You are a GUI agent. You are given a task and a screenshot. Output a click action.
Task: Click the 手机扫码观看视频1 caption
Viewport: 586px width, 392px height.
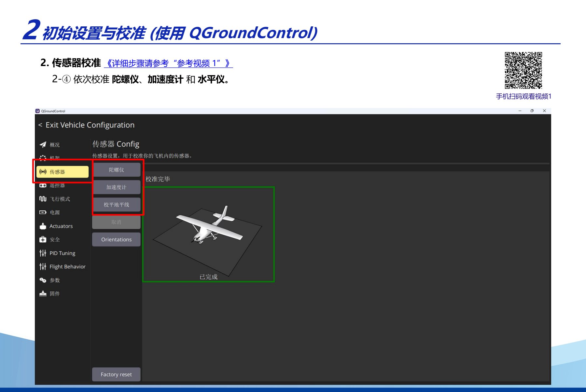pyautogui.click(x=523, y=96)
